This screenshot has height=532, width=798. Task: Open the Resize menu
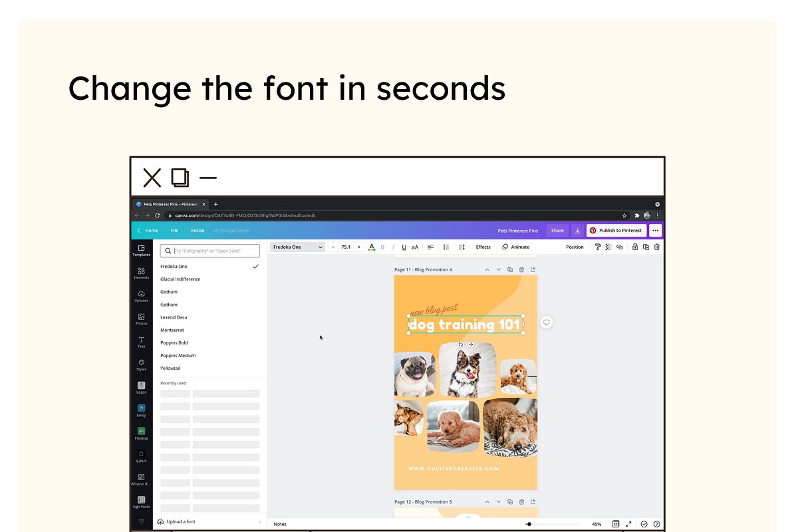coord(198,231)
